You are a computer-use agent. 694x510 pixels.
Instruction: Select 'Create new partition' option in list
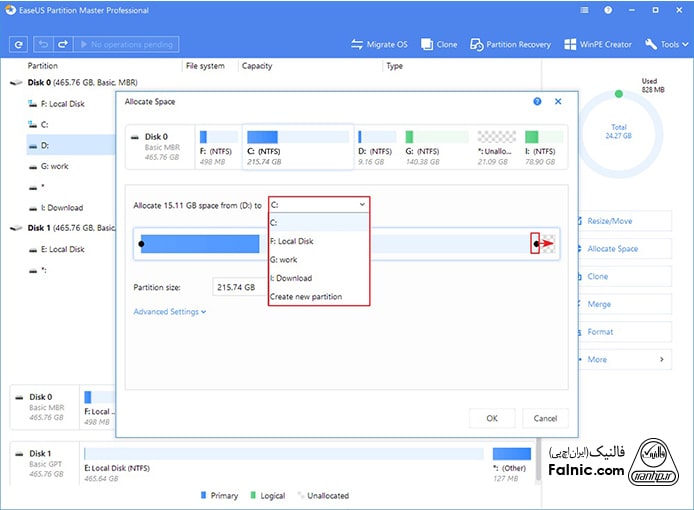tap(306, 297)
